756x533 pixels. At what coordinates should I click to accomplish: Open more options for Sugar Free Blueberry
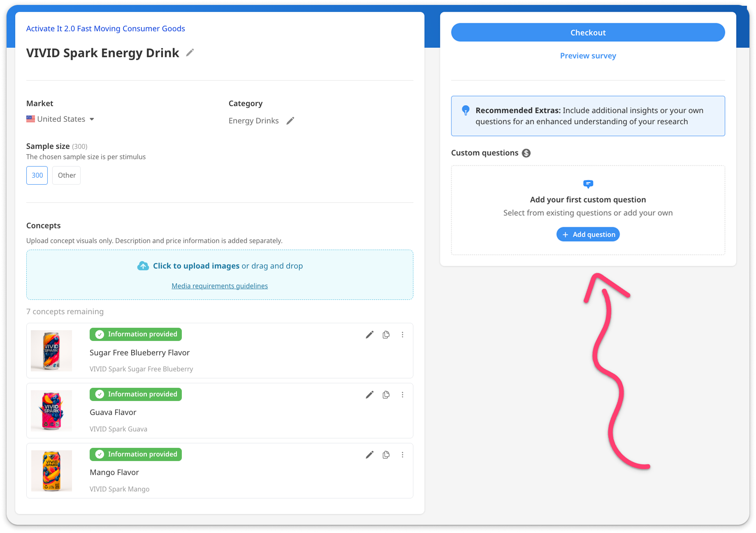click(x=402, y=335)
